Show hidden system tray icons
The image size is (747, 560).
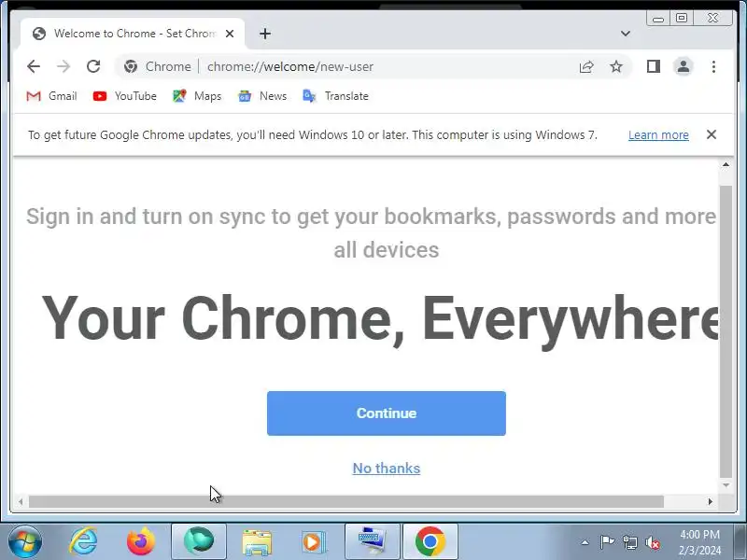coord(585,542)
